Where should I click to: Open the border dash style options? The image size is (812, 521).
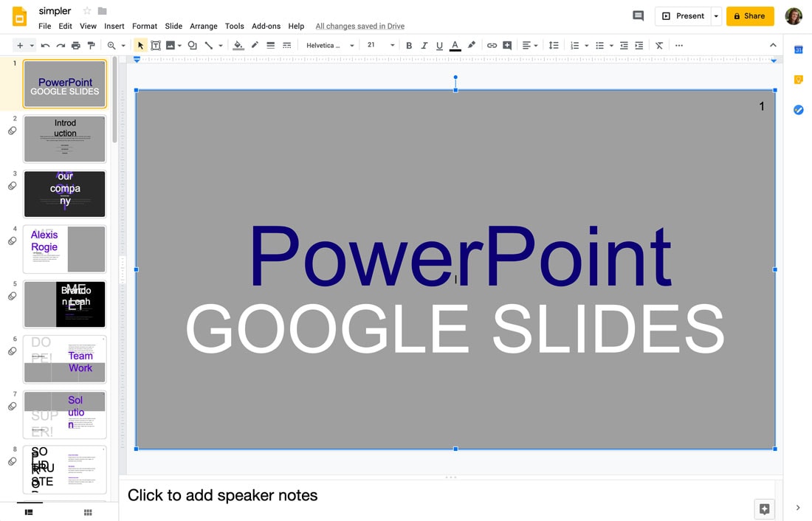tap(287, 46)
